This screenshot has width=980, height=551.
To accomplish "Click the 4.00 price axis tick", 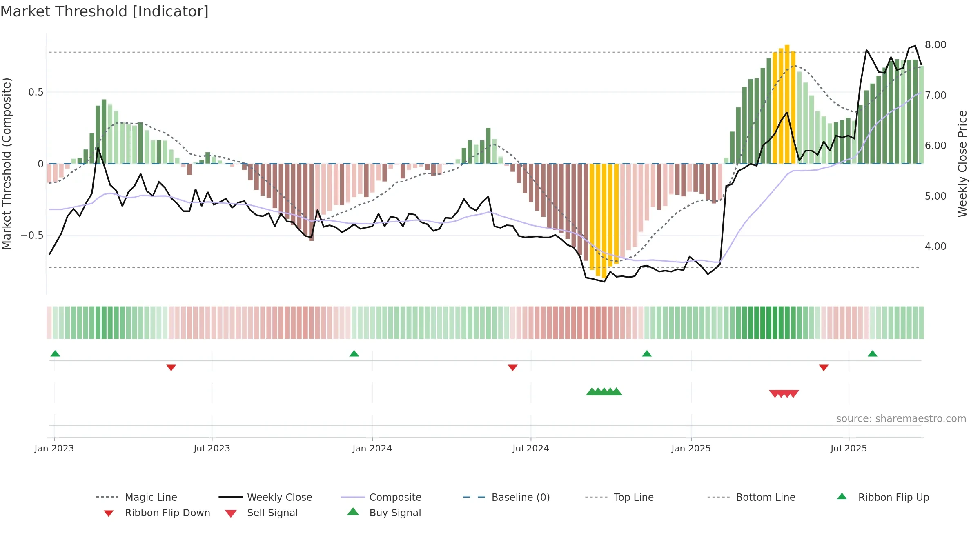I will pos(935,247).
